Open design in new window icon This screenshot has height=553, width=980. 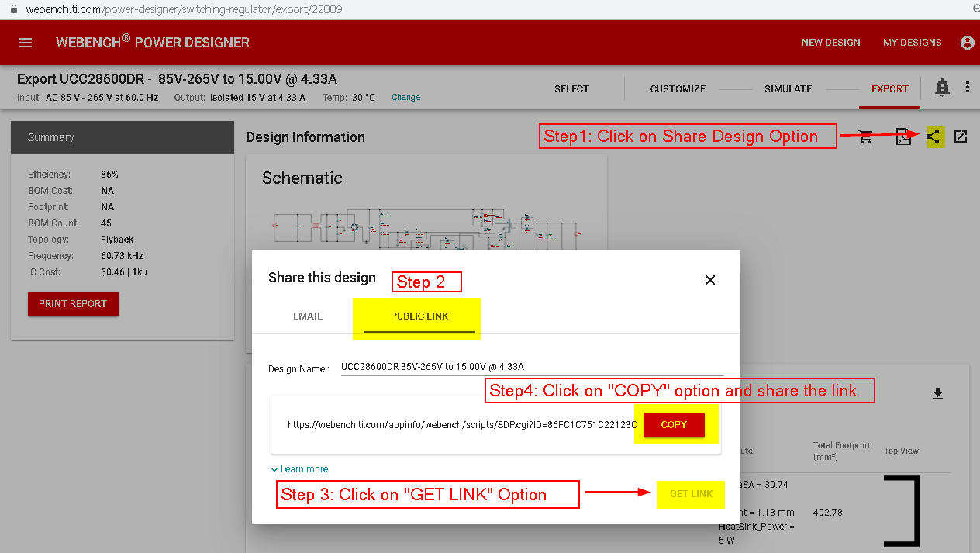coord(961,137)
